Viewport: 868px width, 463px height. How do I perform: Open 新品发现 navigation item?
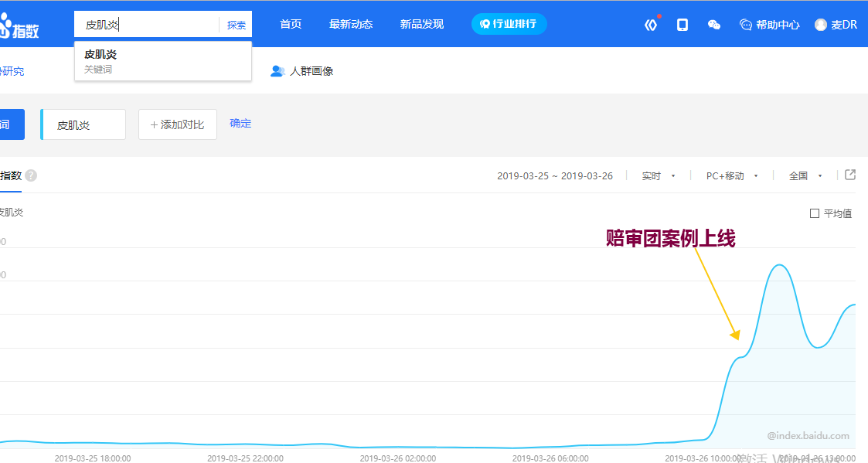point(422,25)
